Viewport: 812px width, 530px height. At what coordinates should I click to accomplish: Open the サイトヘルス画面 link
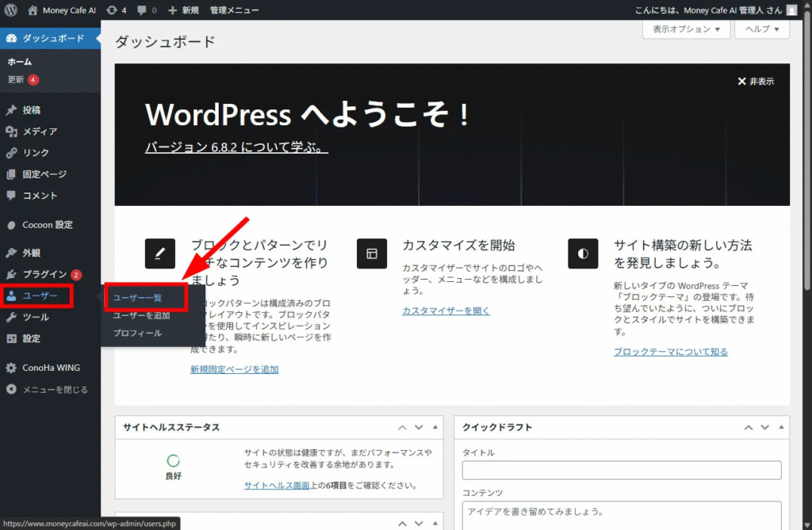[277, 486]
